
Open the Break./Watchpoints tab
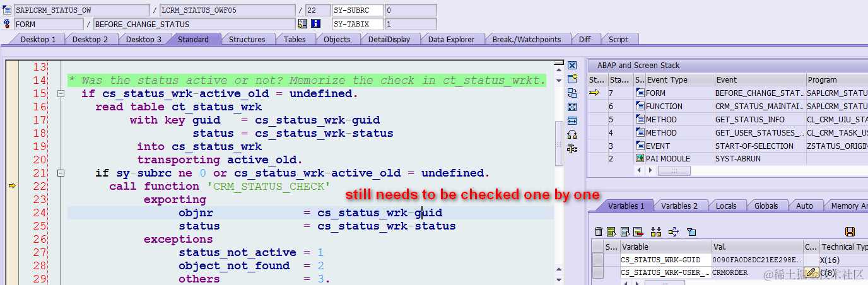point(527,39)
